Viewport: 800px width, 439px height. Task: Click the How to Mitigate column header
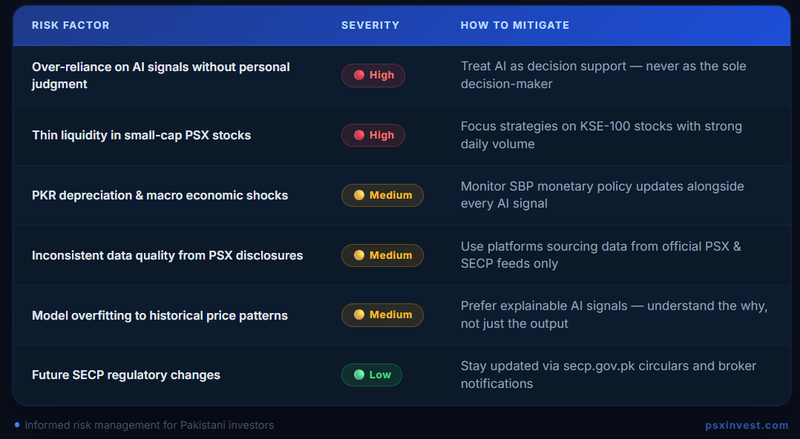[514, 25]
